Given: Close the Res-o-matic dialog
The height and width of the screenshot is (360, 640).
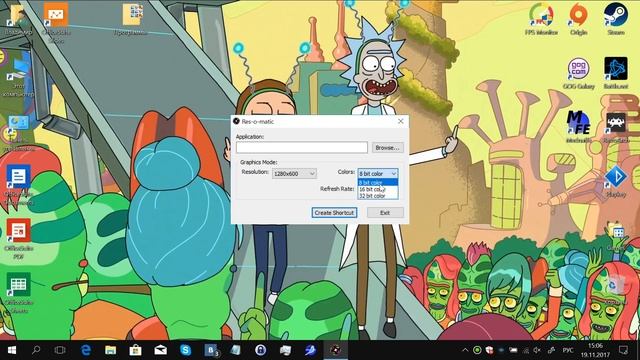Looking at the screenshot, I should click(x=400, y=121).
